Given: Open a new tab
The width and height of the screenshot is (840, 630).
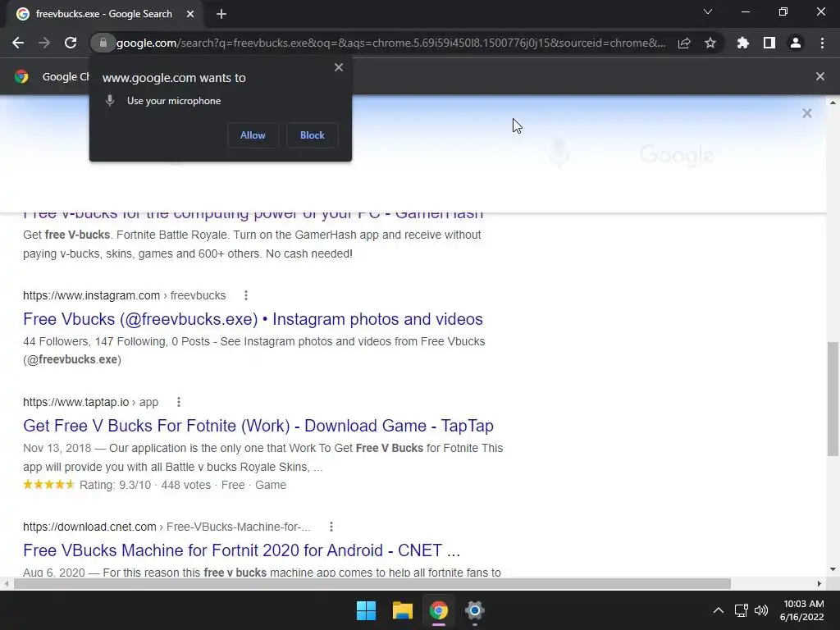Looking at the screenshot, I should [x=221, y=14].
